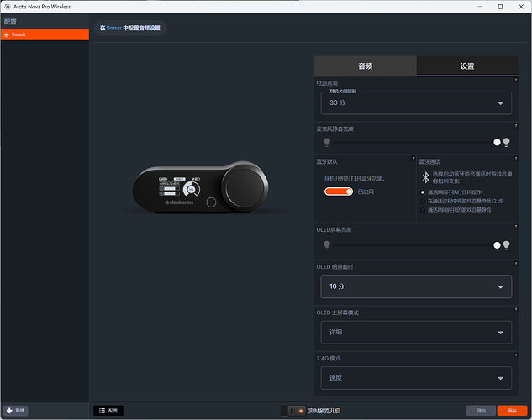This screenshot has height=420, width=532.
Task: Click arrow of the 速度 dropdown
Action: (x=500, y=379)
